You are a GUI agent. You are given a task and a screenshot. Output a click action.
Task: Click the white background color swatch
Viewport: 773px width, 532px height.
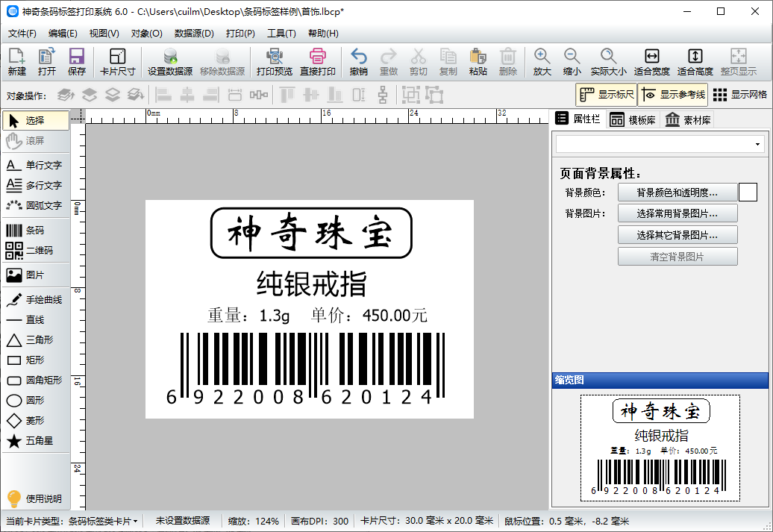pos(748,193)
